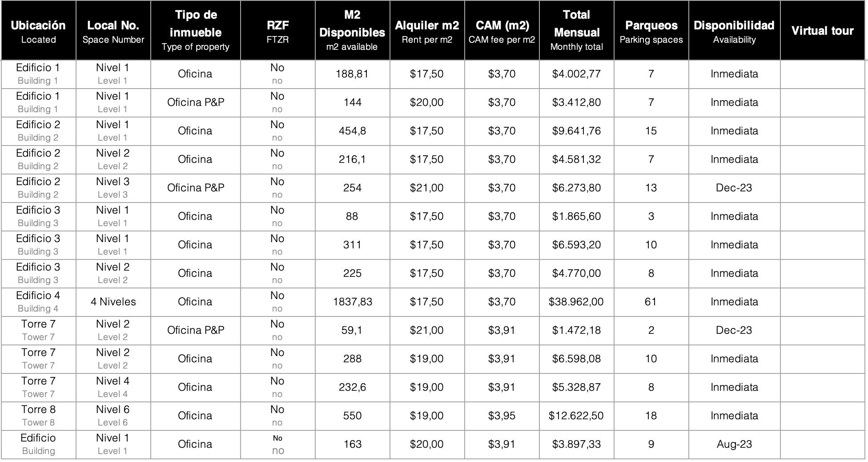Image resolution: width=868 pixels, height=462 pixels.
Task: Click the Edificio 4 location cell
Action: point(38,302)
